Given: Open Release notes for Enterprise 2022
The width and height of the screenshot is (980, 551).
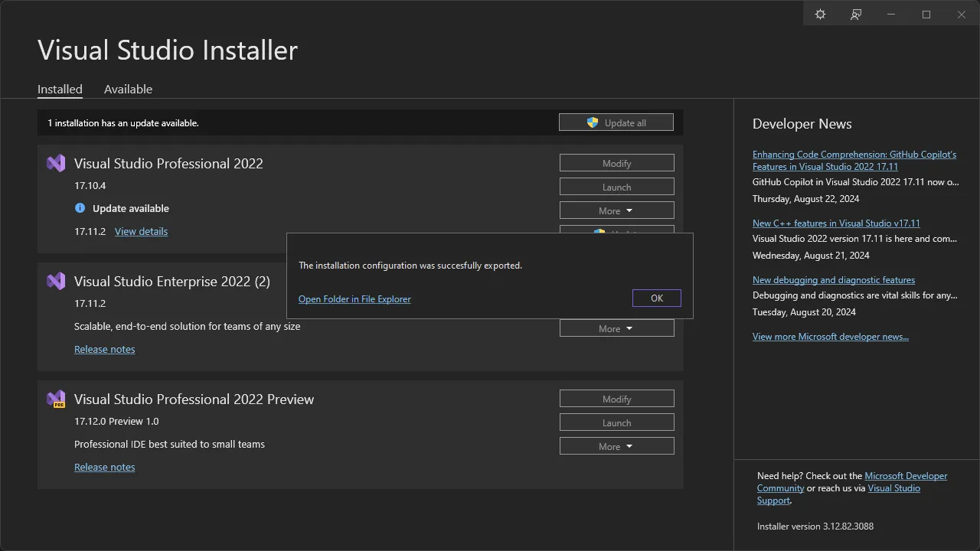Looking at the screenshot, I should click(x=104, y=349).
